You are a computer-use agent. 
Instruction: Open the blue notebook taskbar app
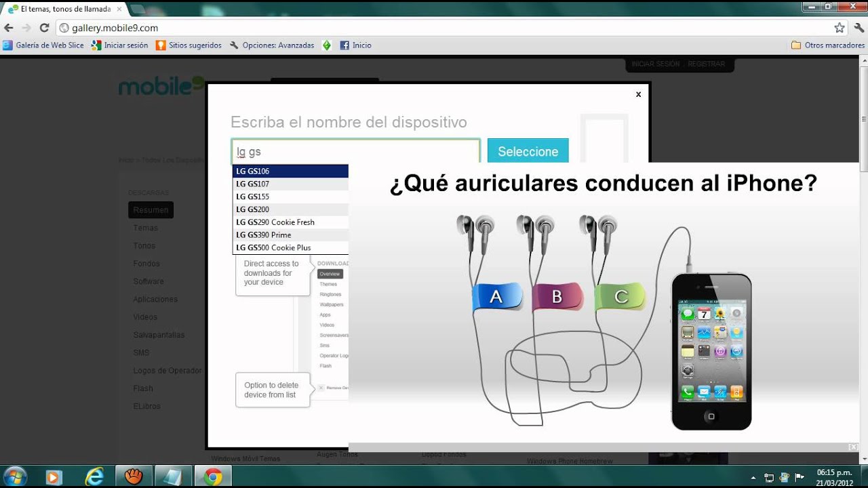174,476
